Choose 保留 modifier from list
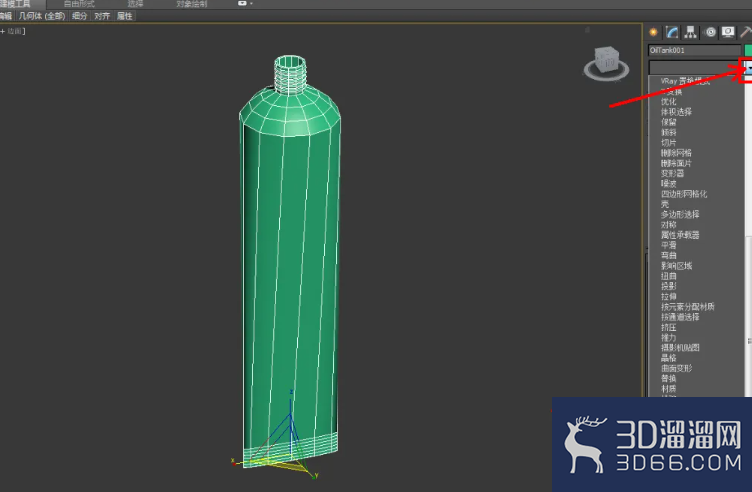The image size is (752, 492). coord(669,122)
